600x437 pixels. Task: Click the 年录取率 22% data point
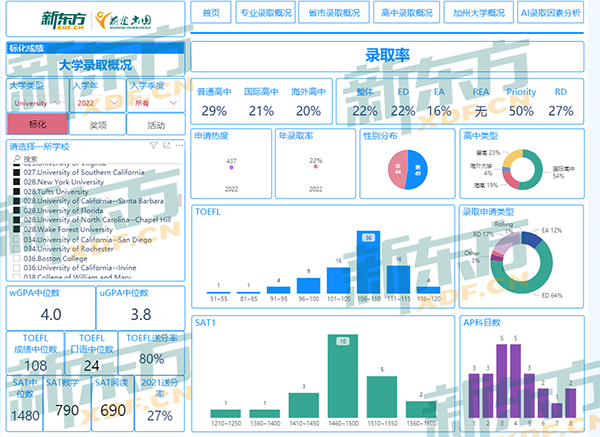316,166
